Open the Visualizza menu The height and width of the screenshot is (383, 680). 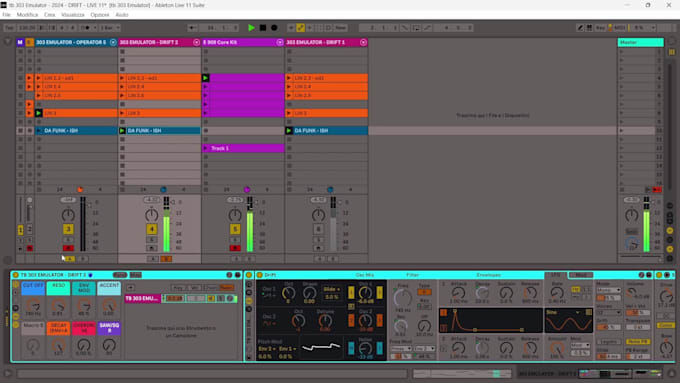click(x=73, y=15)
